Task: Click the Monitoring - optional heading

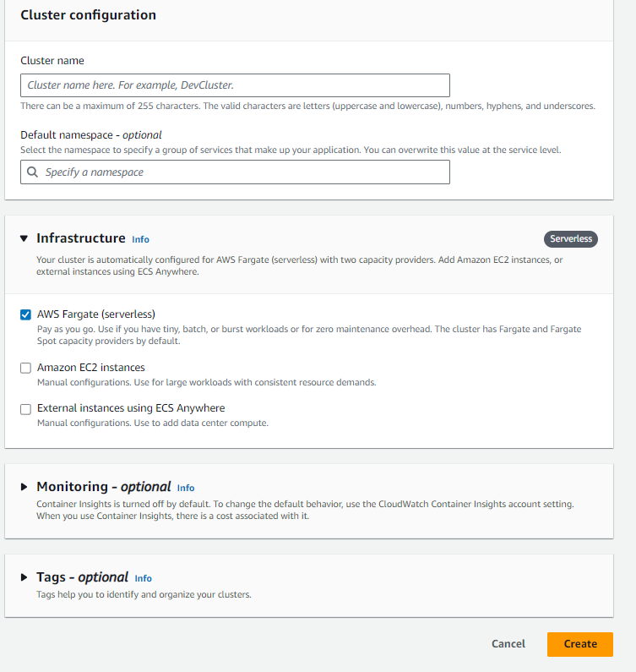Action: 103,487
